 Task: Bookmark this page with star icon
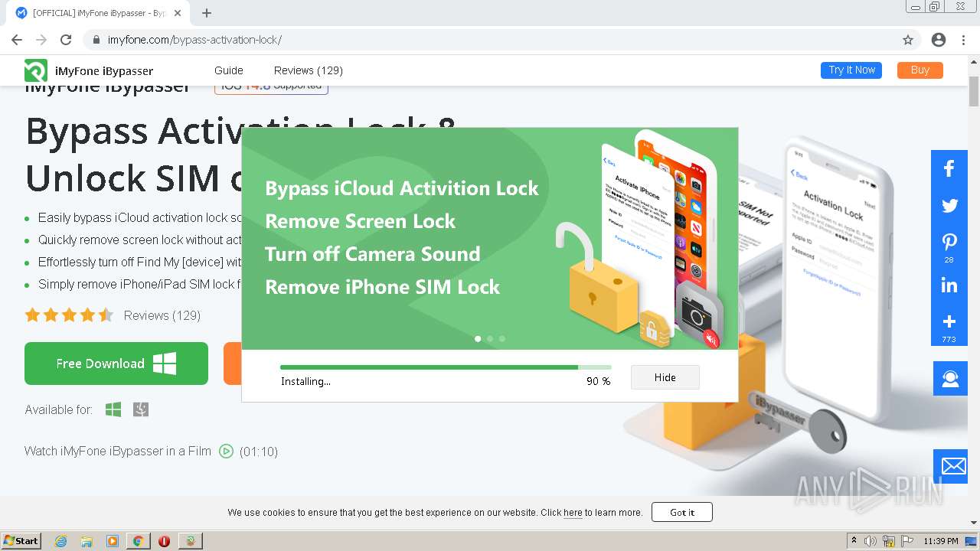tap(908, 40)
